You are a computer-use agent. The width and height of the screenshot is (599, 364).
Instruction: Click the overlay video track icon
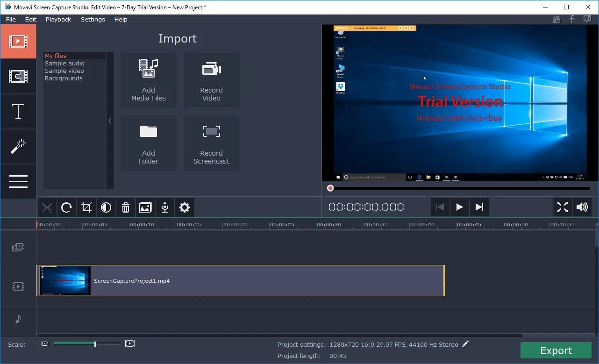click(18, 247)
